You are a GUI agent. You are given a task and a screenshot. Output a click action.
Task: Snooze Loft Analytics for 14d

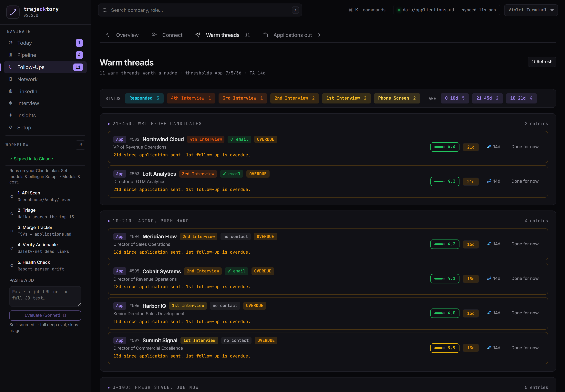click(x=493, y=181)
